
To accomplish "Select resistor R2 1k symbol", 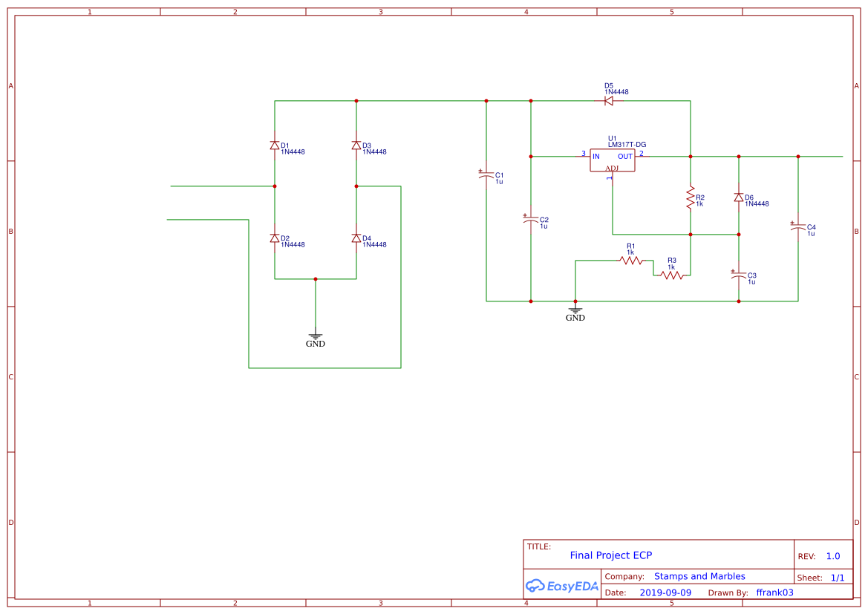I will pos(691,197).
